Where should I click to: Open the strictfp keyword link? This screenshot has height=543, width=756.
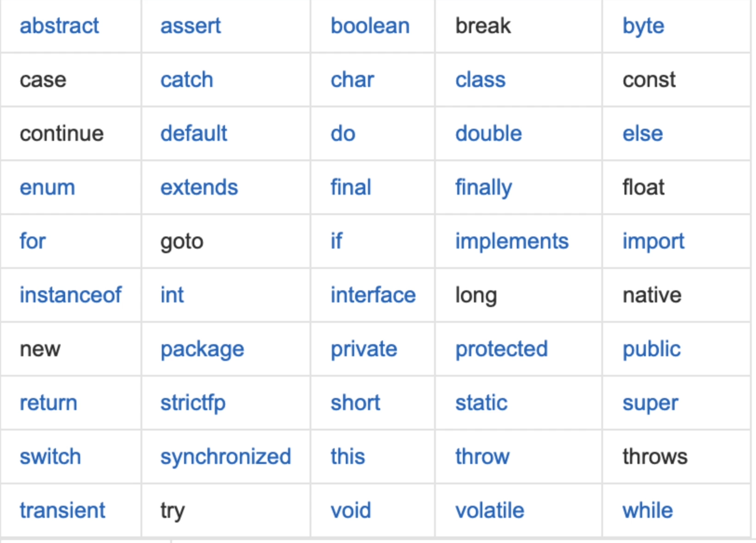(x=193, y=404)
